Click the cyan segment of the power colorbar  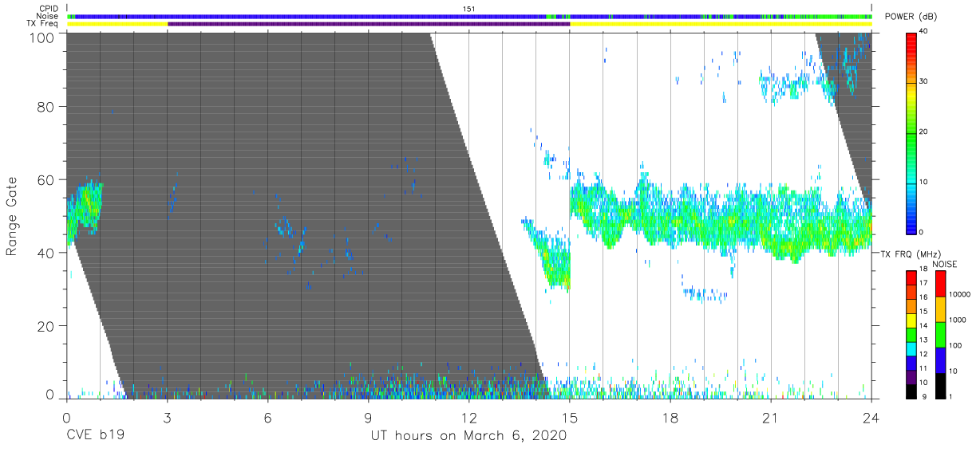[912, 183]
